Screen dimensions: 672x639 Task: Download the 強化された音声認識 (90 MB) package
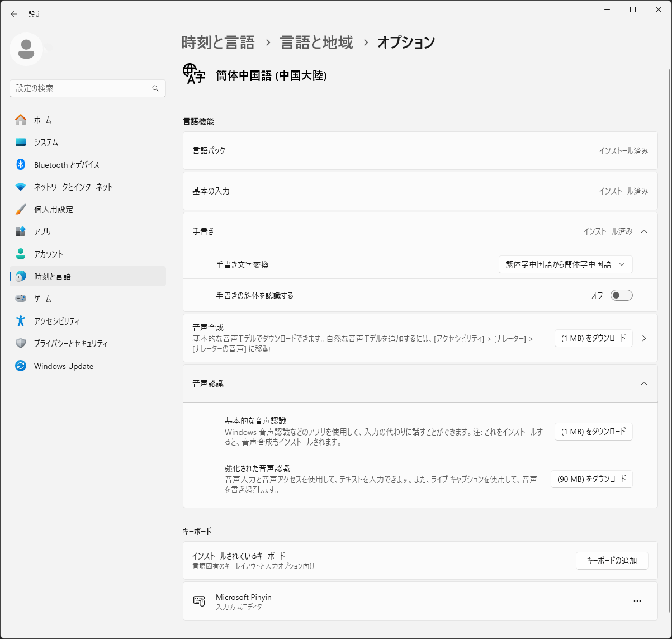click(x=591, y=479)
